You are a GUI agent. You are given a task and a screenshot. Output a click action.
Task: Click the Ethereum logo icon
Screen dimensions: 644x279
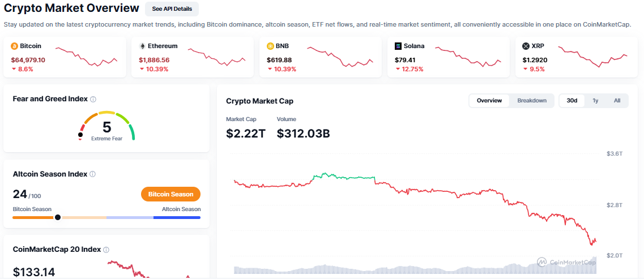click(x=142, y=46)
